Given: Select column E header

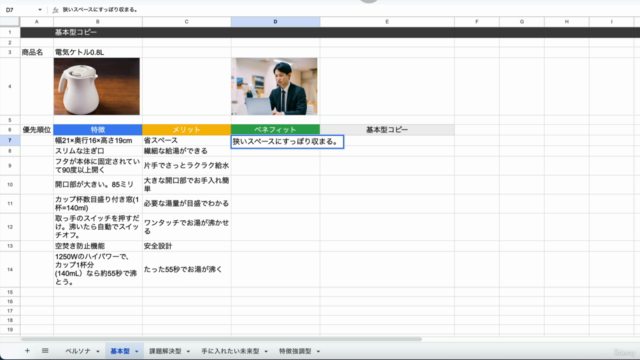Looking at the screenshot, I should 387,22.
